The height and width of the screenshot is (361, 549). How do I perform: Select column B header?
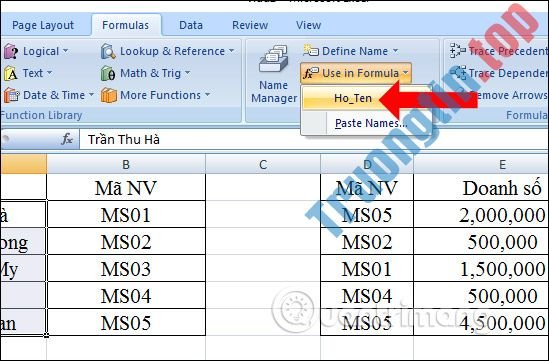126,164
